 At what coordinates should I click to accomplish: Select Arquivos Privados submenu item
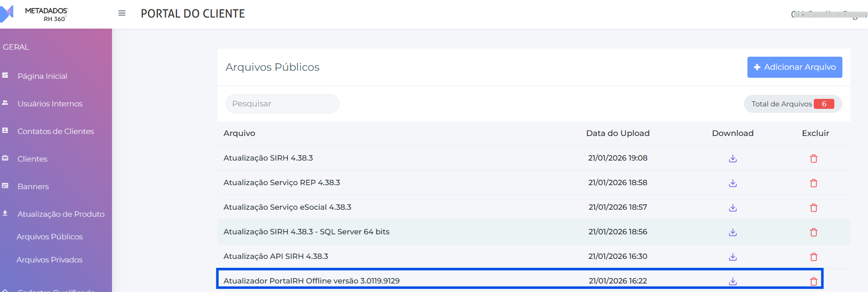[x=49, y=260]
